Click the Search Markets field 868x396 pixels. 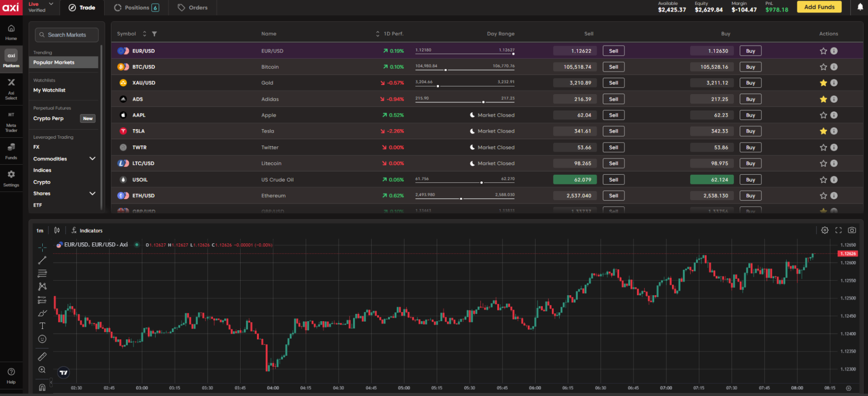pos(67,35)
